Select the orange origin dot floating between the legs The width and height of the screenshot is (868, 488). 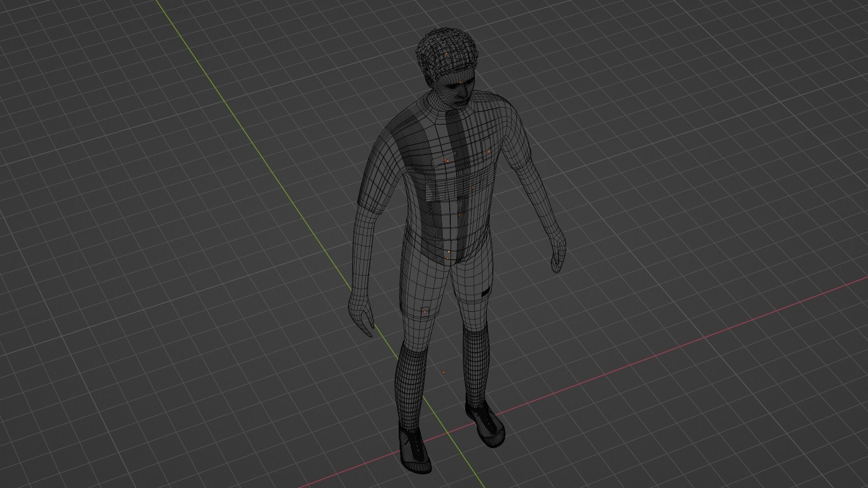(443, 372)
